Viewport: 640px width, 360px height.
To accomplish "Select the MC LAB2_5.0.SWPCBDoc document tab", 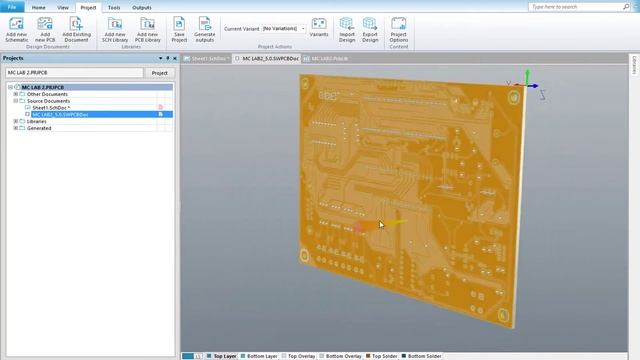I will click(267, 59).
